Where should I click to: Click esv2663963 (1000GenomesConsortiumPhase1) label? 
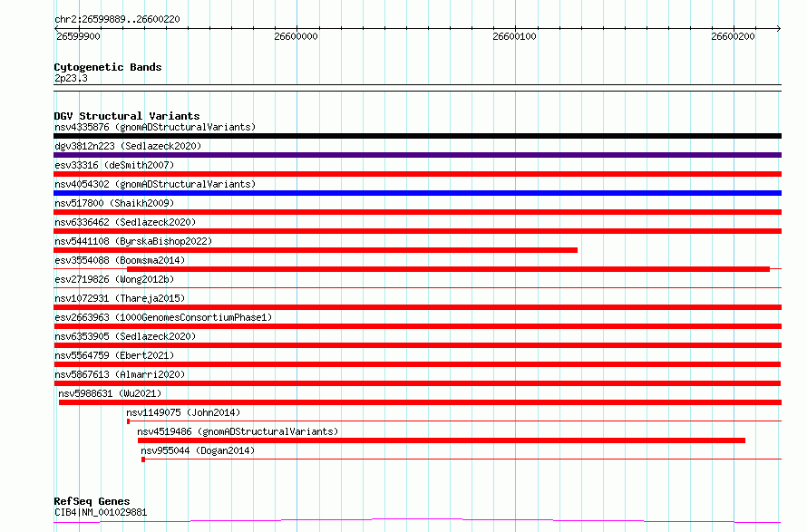click(x=163, y=317)
